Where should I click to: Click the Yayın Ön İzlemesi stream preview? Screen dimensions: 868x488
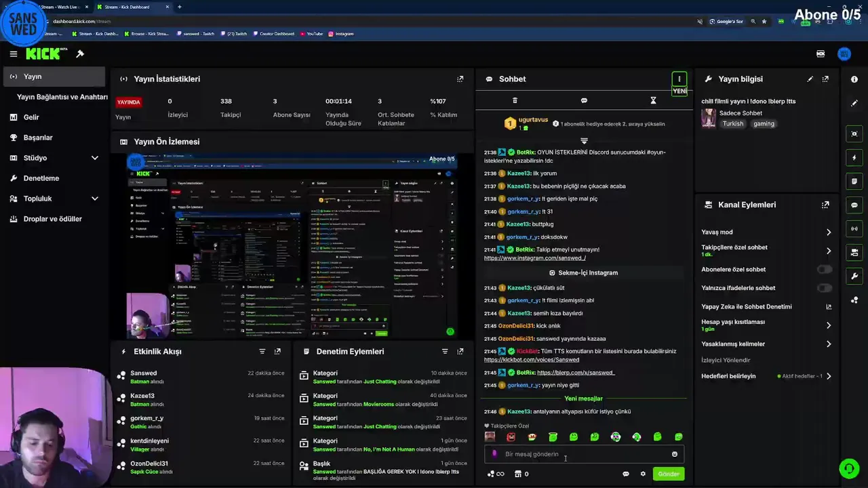click(x=292, y=246)
